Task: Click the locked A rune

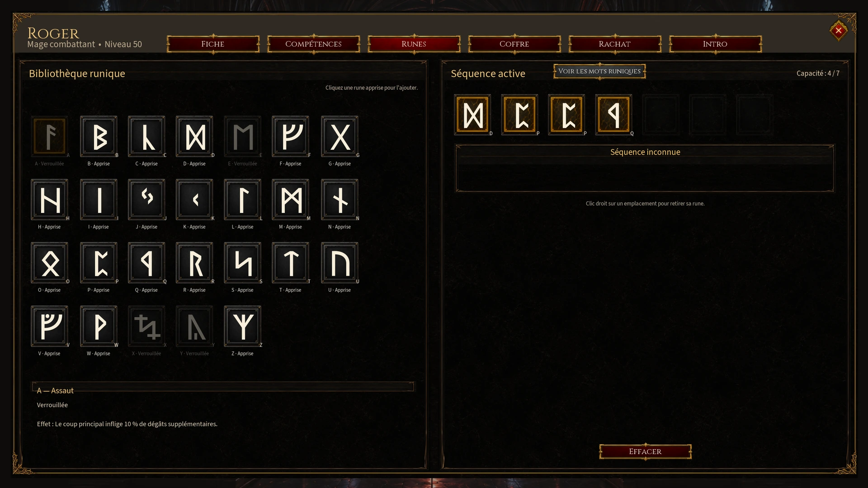Action: 49,136
